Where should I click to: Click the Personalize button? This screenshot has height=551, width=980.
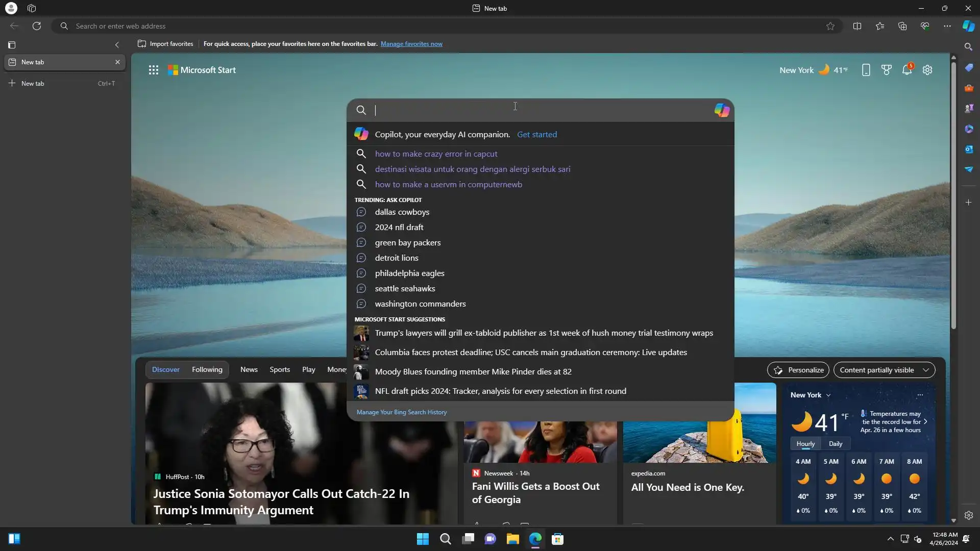[x=798, y=370]
